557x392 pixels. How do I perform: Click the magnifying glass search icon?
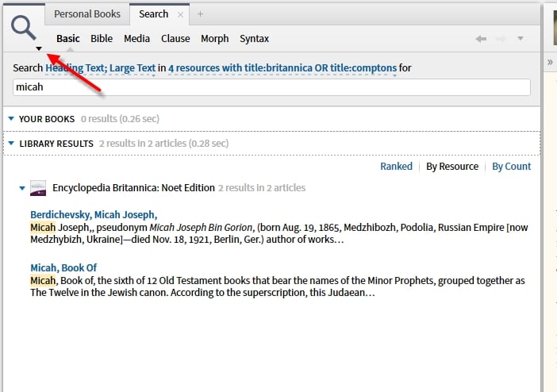(x=25, y=28)
